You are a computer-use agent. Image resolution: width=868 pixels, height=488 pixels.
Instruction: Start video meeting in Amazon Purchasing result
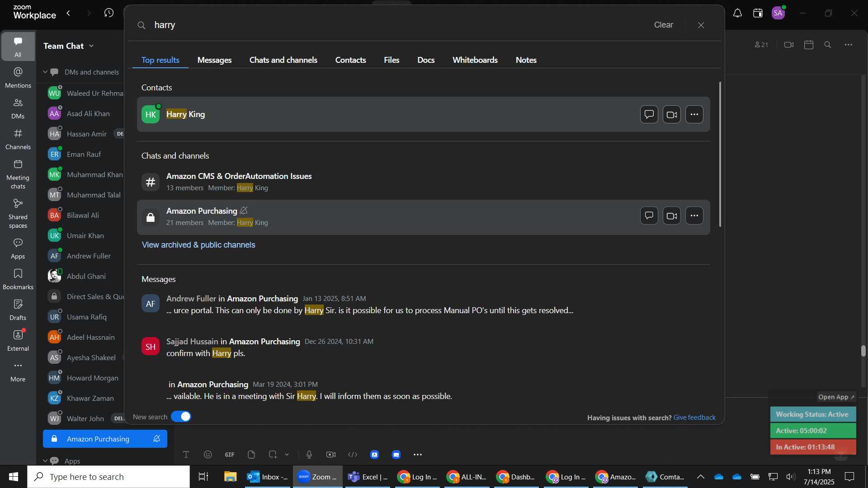click(x=671, y=216)
